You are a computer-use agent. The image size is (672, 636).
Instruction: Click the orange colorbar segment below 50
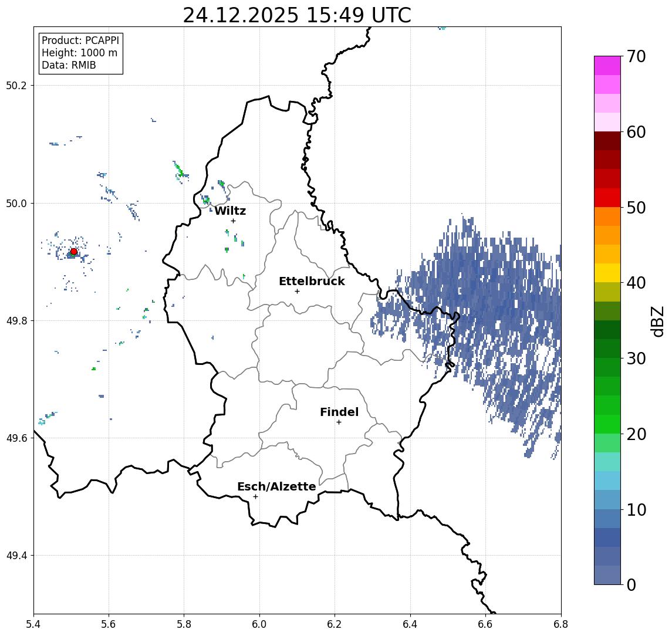[x=607, y=216]
